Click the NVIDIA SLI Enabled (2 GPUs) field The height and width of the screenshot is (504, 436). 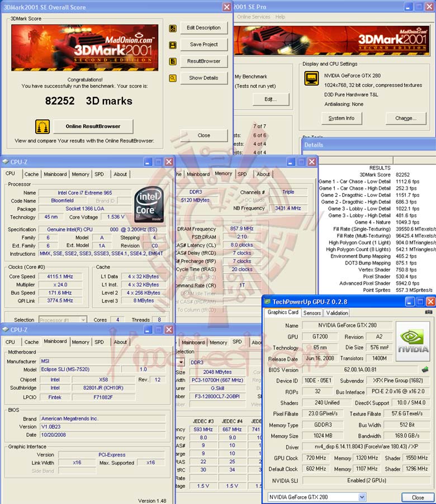tap(366, 481)
